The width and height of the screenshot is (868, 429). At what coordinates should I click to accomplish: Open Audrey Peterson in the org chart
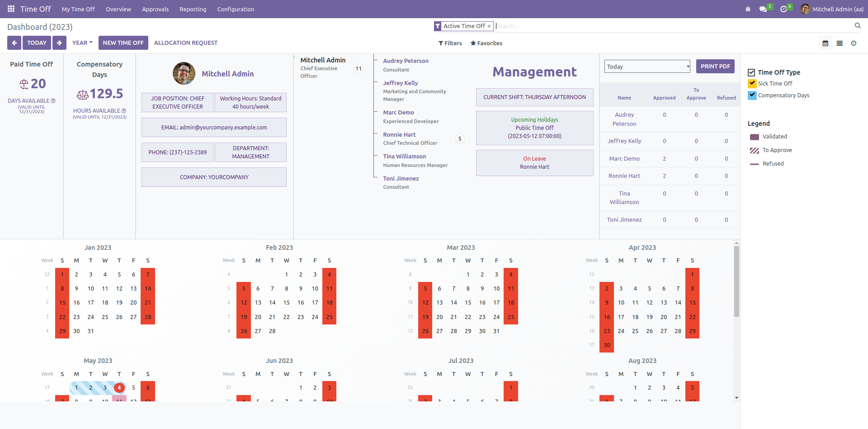click(406, 61)
